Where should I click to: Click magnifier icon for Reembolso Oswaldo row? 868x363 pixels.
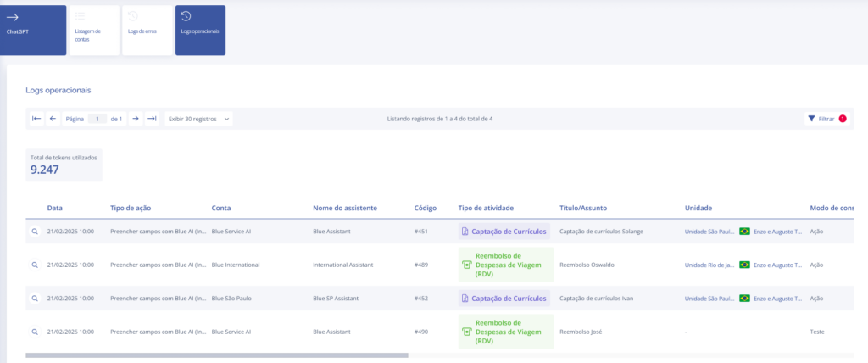tap(35, 265)
